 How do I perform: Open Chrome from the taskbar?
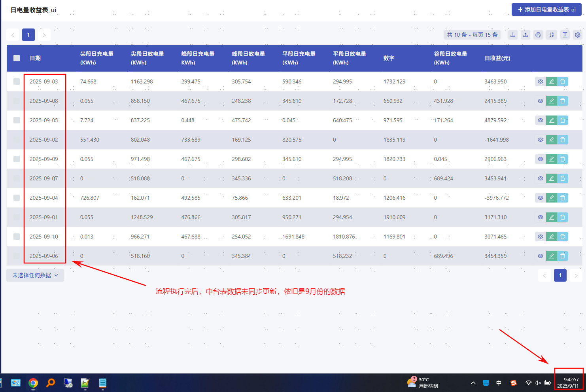point(33,383)
